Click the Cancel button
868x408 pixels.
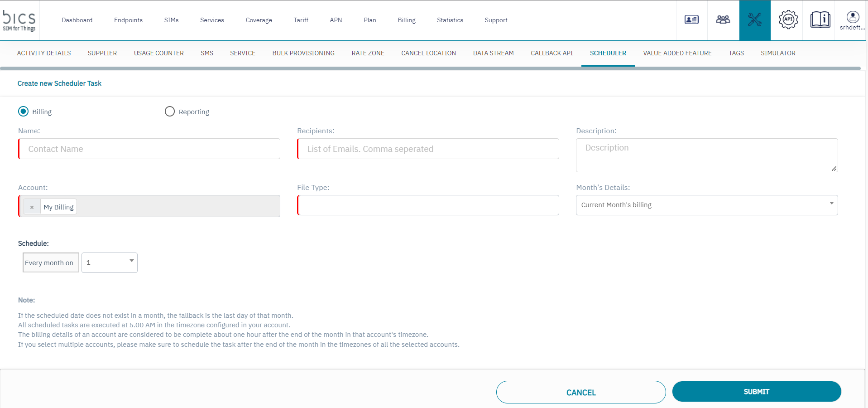click(x=580, y=392)
